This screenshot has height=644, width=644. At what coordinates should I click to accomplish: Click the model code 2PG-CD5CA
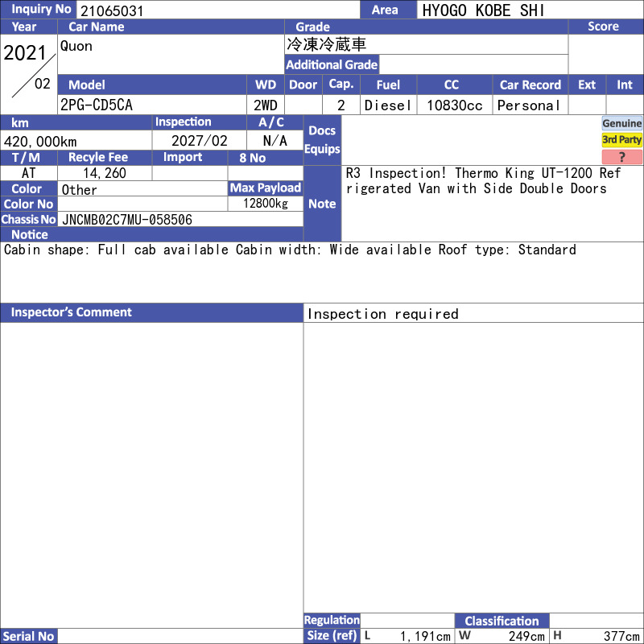[x=97, y=105]
